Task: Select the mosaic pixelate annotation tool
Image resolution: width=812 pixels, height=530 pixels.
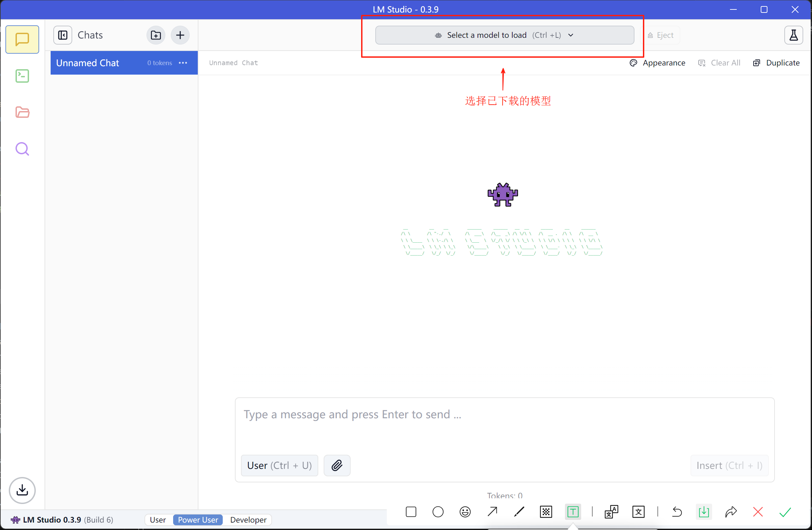Action: click(545, 511)
